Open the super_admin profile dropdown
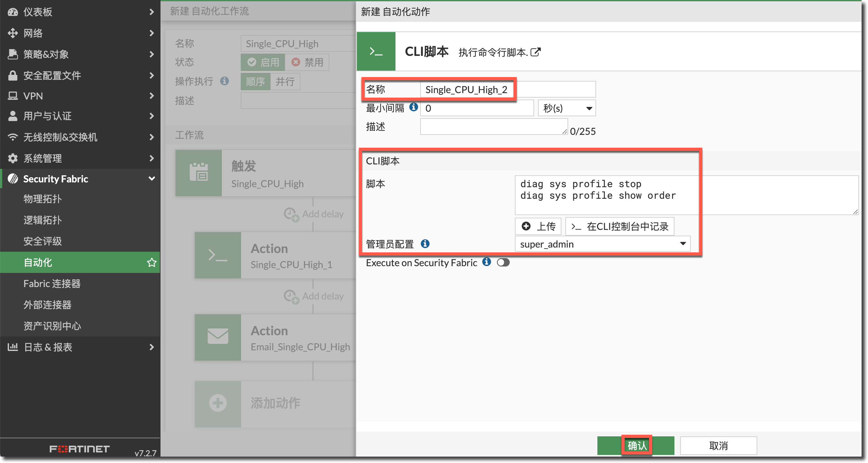The height and width of the screenshot is (463, 868). click(602, 244)
